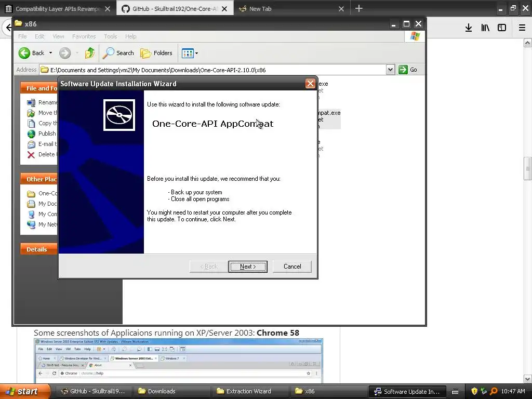This screenshot has height=399, width=532.
Task: Click the E-mail this file task icon
Action: (31, 144)
